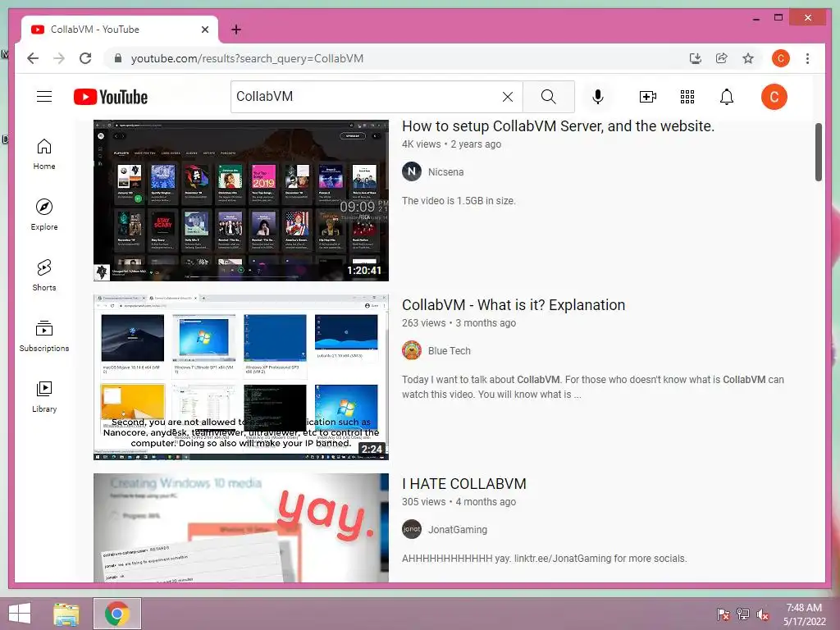Screen dimensions: 840x630
Task: Click 'Today I want to talk about CollabVM' description
Action: pyautogui.click(x=592, y=387)
